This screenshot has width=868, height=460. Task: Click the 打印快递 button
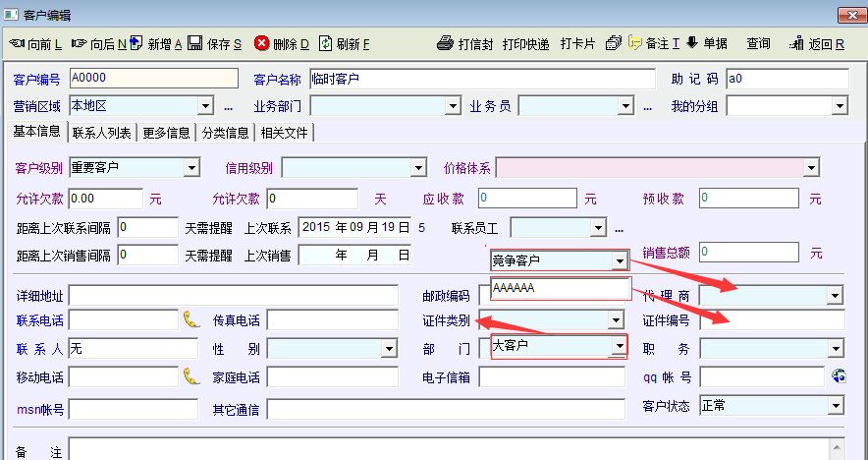525,44
